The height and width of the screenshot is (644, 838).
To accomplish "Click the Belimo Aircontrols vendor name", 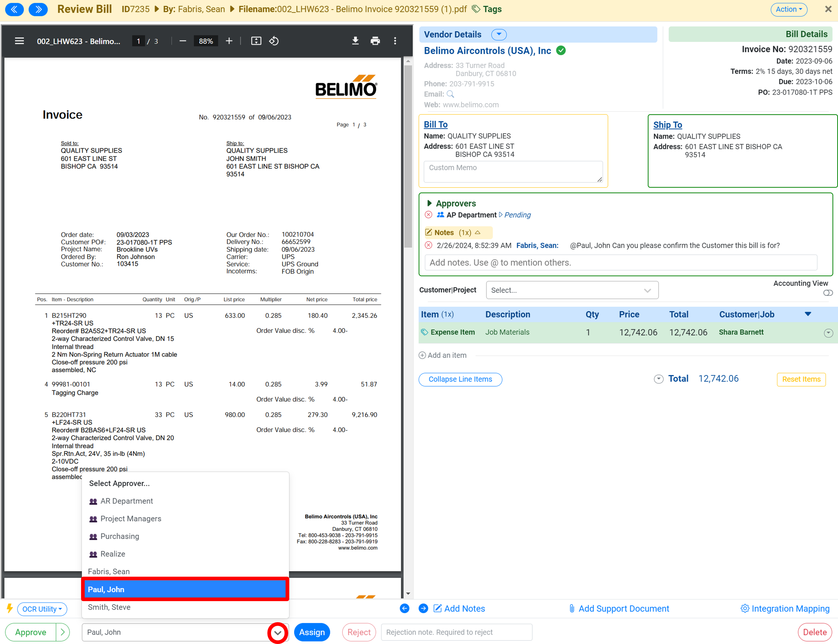I will 487,51.
